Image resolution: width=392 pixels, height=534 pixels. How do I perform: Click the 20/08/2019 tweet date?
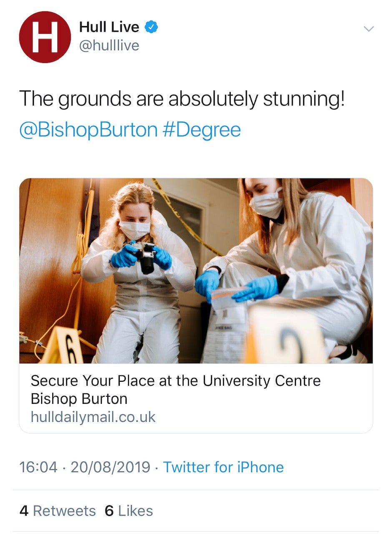click(110, 467)
